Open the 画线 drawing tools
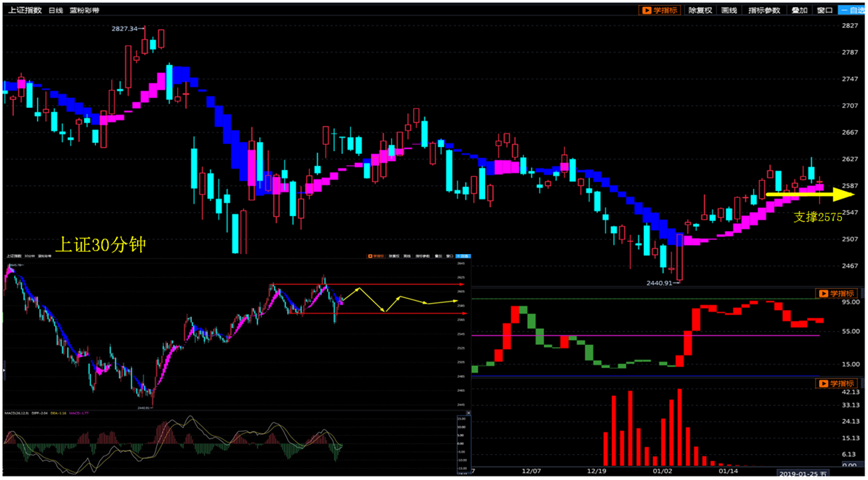 click(x=729, y=10)
